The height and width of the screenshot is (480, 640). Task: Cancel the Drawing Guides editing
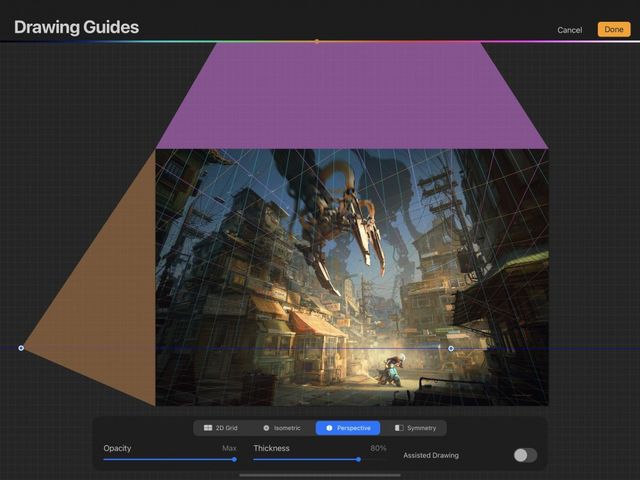point(569,30)
